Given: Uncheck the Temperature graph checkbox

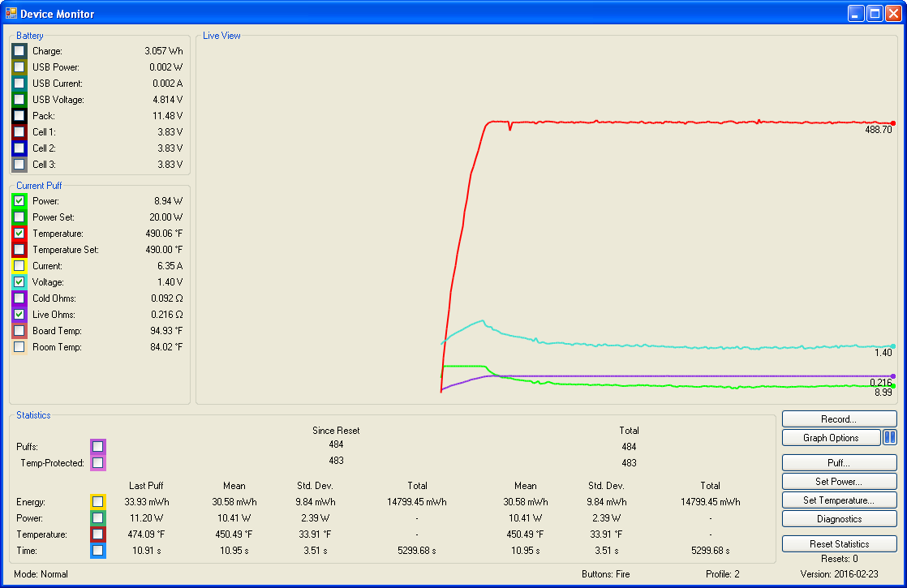Looking at the screenshot, I should click(x=19, y=234).
